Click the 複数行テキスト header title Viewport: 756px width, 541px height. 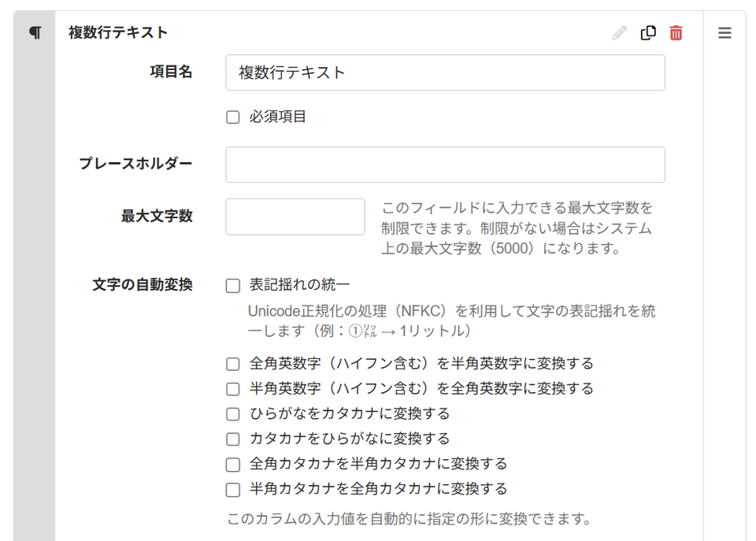(x=118, y=33)
